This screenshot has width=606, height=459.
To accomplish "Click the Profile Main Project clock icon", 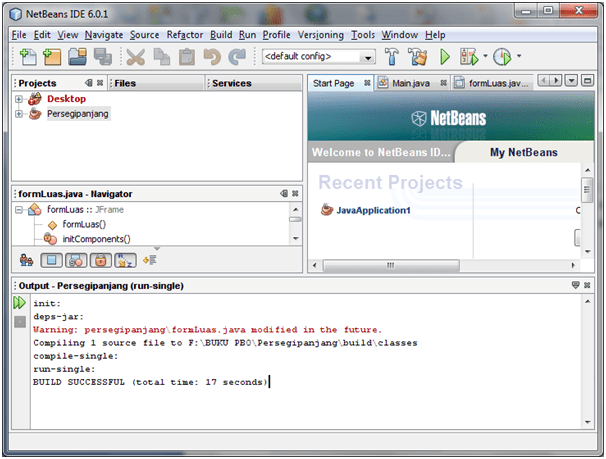I will click(x=502, y=57).
